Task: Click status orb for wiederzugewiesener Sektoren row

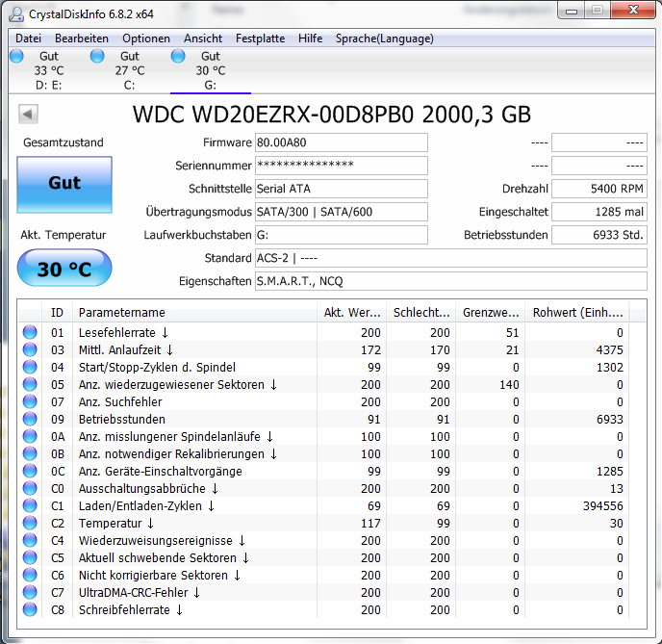Action: coord(30,384)
